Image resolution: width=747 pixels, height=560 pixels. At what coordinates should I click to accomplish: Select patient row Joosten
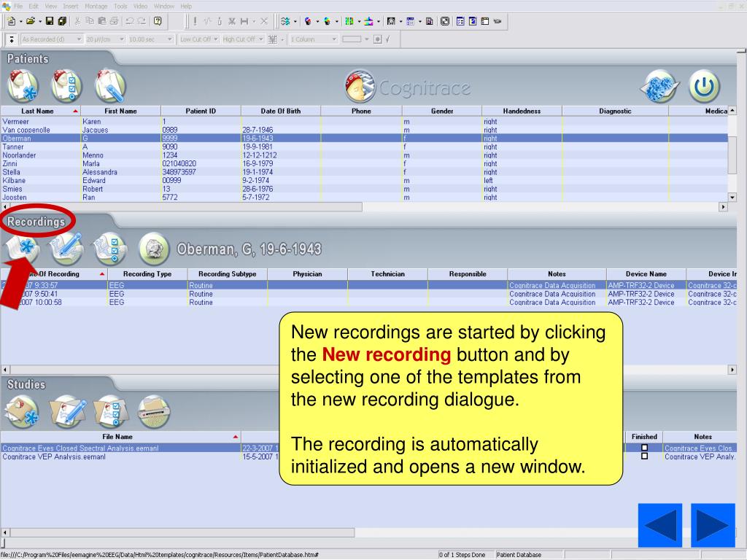(x=365, y=197)
